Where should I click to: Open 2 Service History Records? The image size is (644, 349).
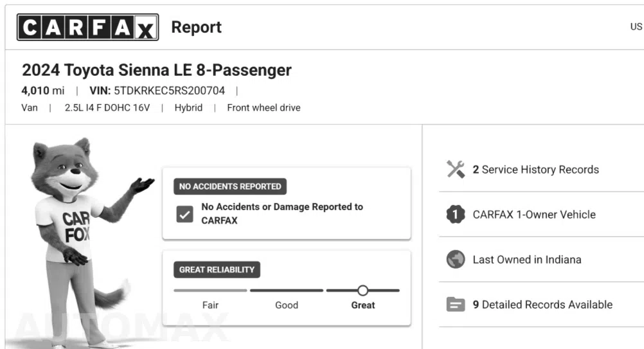535,170
